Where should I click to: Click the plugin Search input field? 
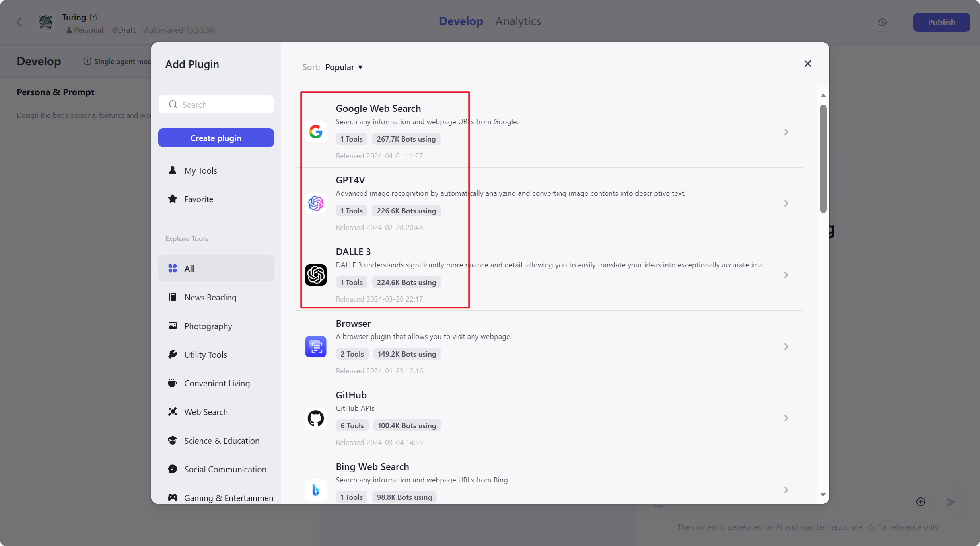point(223,105)
